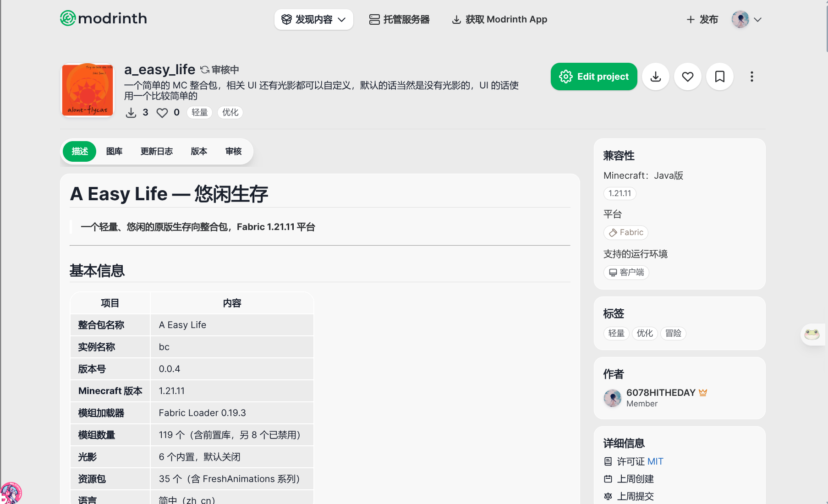
Task: Switch to the 更新日志 tab
Action: pyautogui.click(x=157, y=151)
